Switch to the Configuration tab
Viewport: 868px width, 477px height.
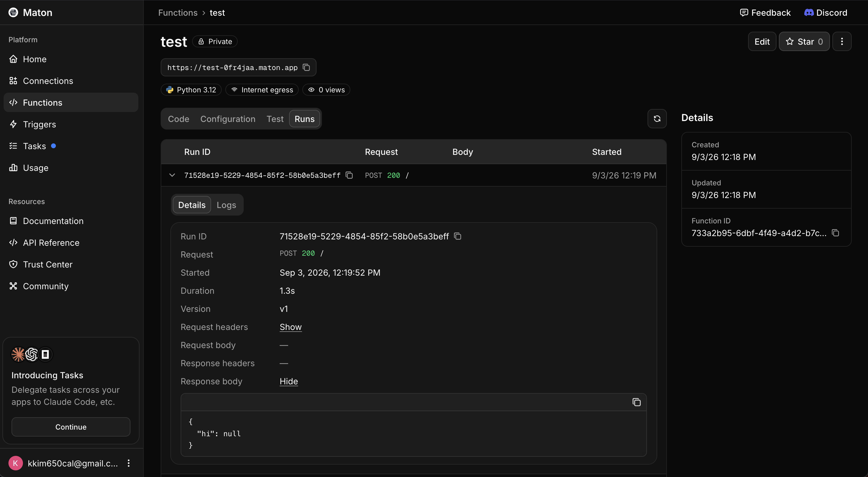coord(228,119)
